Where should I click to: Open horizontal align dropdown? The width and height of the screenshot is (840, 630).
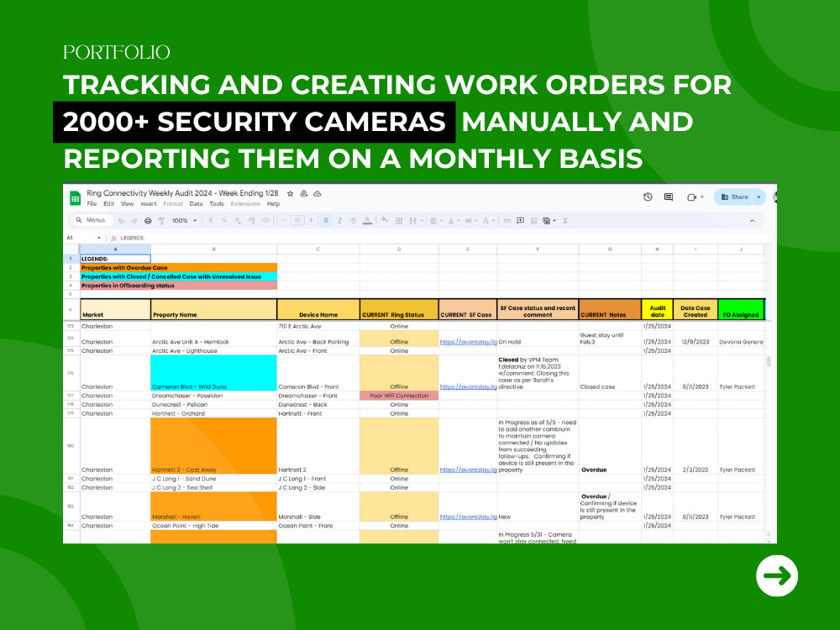(437, 221)
